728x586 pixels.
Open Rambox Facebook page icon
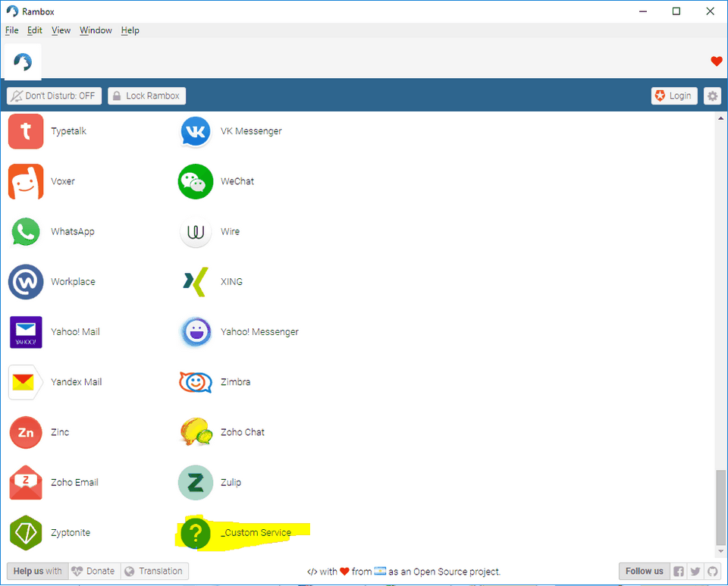678,571
